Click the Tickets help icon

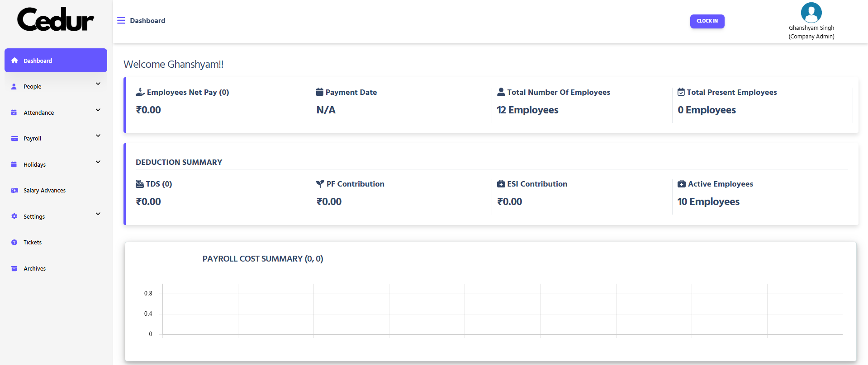(x=14, y=242)
